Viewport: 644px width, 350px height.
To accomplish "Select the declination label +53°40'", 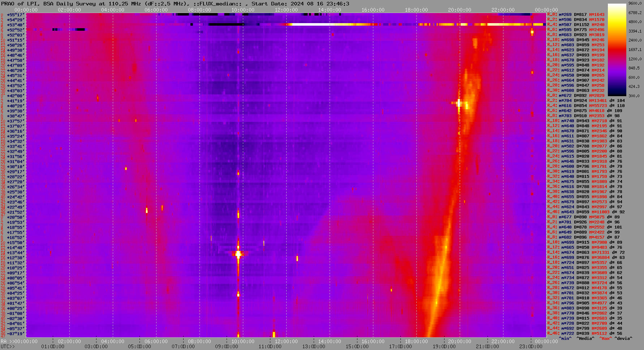I will coord(16,25).
